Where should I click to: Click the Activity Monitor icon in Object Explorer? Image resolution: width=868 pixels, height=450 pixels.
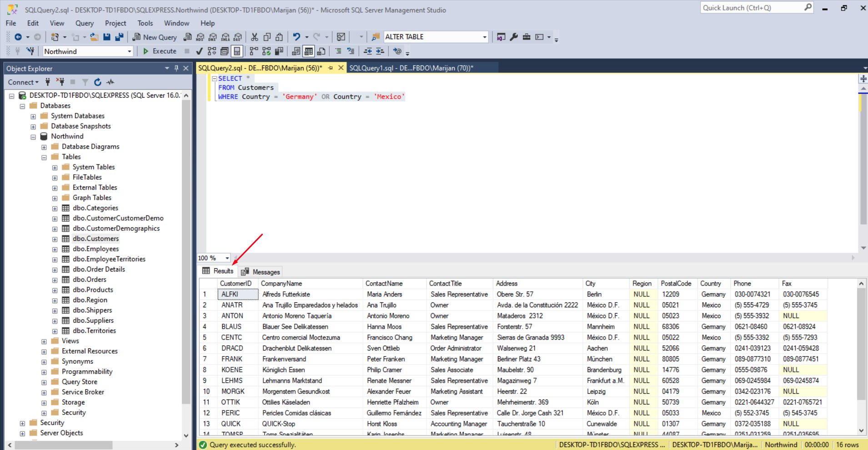click(x=110, y=82)
